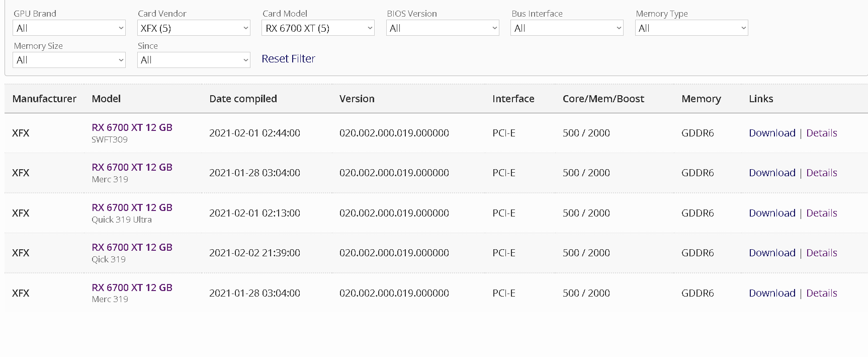The height and width of the screenshot is (357, 868).
Task: Show Details for the Qick 319 entry
Action: click(x=822, y=253)
